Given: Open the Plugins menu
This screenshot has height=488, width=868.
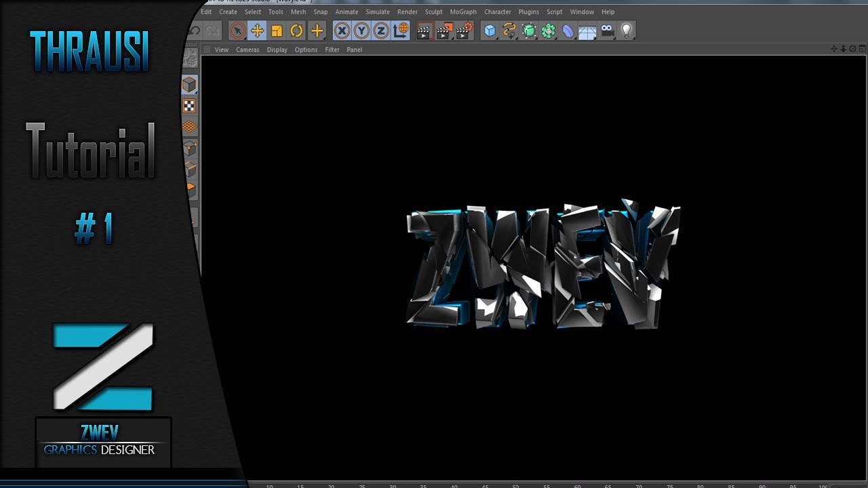Looking at the screenshot, I should pyautogui.click(x=529, y=12).
